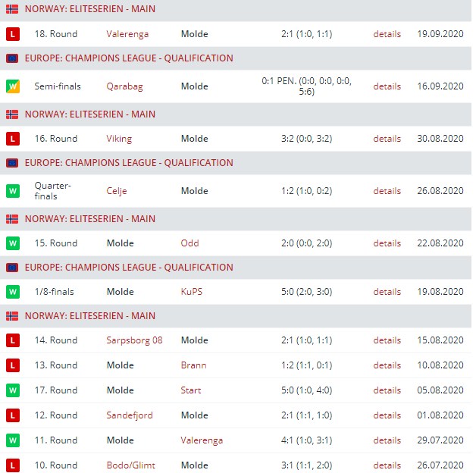Click the Odd team name link
476x473 pixels.
point(189,243)
